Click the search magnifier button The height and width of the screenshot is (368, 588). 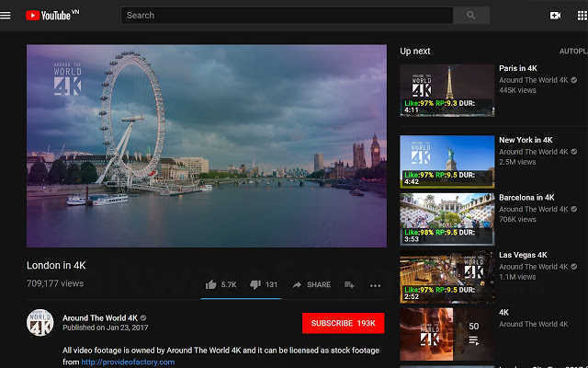click(x=471, y=16)
